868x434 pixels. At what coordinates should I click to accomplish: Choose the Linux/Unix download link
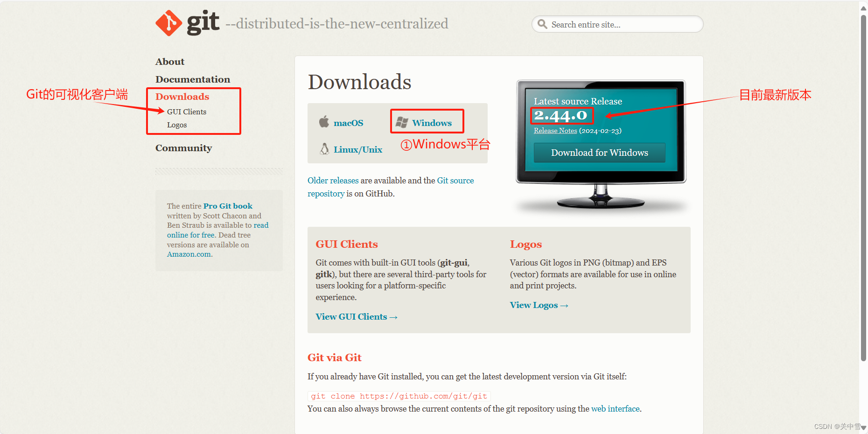pyautogui.click(x=358, y=149)
